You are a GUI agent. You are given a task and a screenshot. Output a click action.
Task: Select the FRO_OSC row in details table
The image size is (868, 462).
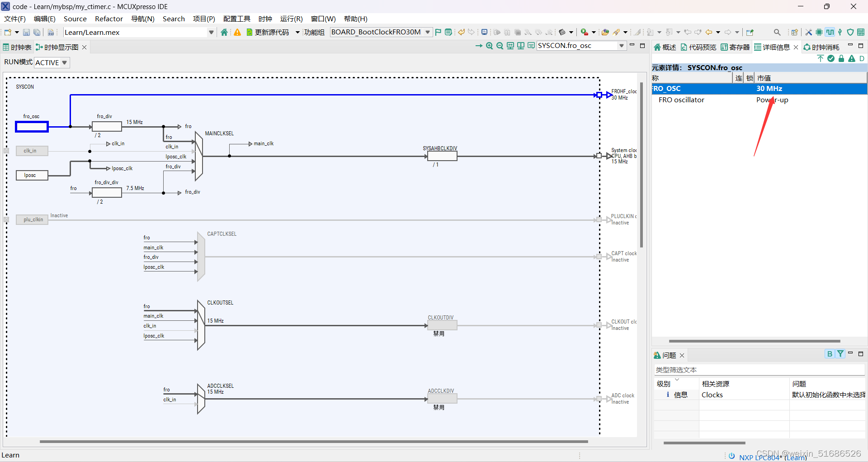759,89
